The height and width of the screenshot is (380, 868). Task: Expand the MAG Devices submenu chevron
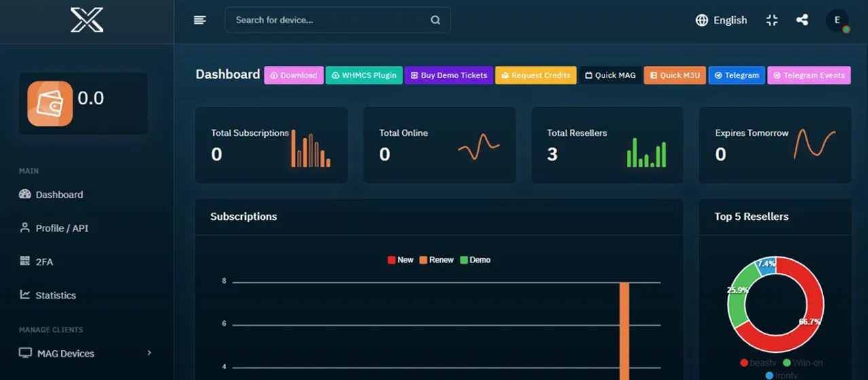coord(149,353)
